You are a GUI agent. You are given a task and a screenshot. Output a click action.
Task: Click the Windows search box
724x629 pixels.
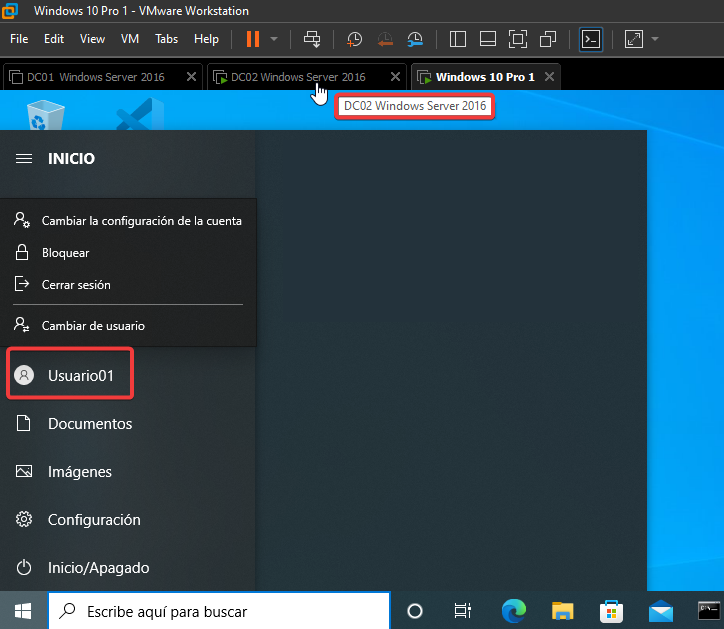[220, 611]
